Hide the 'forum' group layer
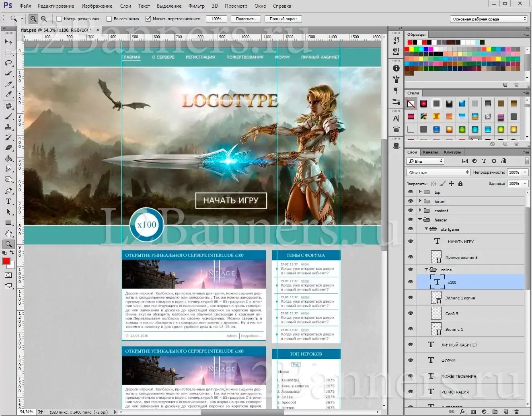The width and height of the screenshot is (532, 416). pyautogui.click(x=411, y=201)
